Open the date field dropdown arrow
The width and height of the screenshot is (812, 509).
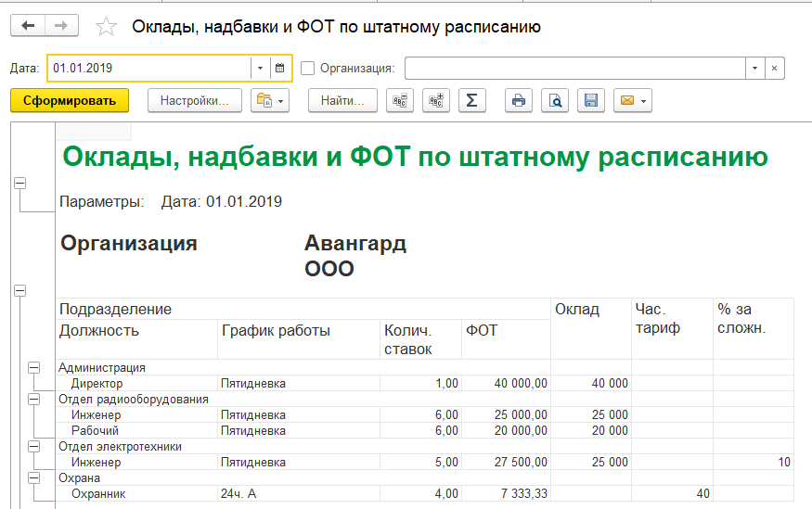point(261,68)
